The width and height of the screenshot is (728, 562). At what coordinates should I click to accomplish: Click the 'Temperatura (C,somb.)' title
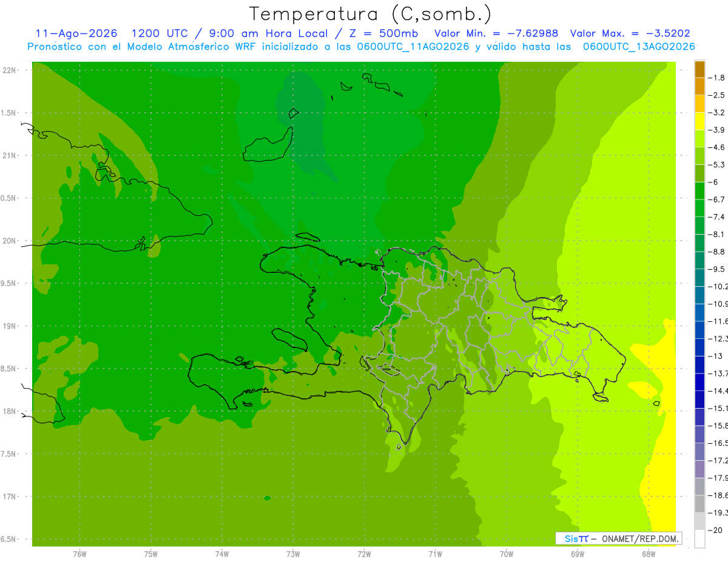pos(371,13)
